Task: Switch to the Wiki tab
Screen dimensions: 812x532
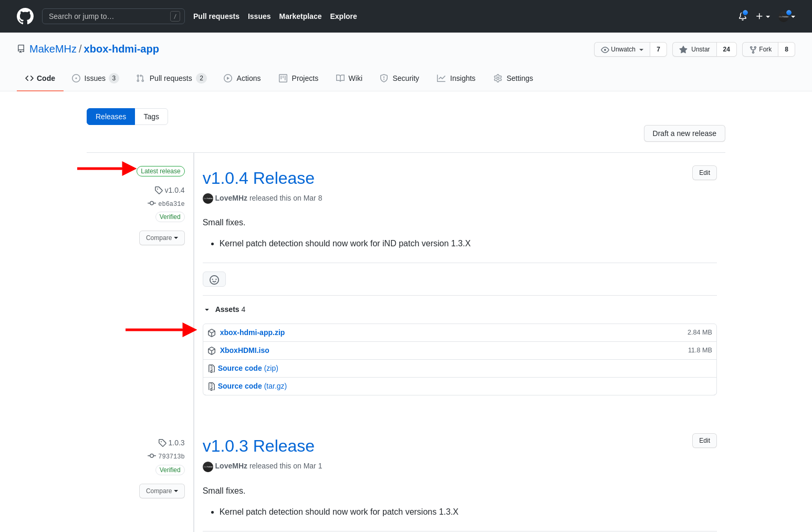Action: click(x=349, y=78)
